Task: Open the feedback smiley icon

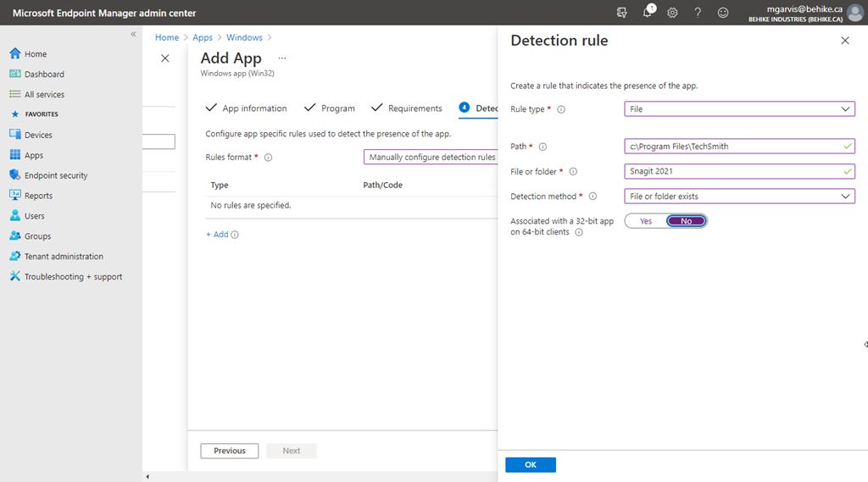Action: pyautogui.click(x=723, y=13)
